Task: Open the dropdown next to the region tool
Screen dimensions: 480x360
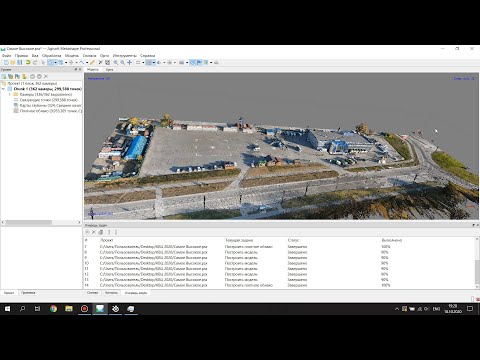Action: (66, 62)
